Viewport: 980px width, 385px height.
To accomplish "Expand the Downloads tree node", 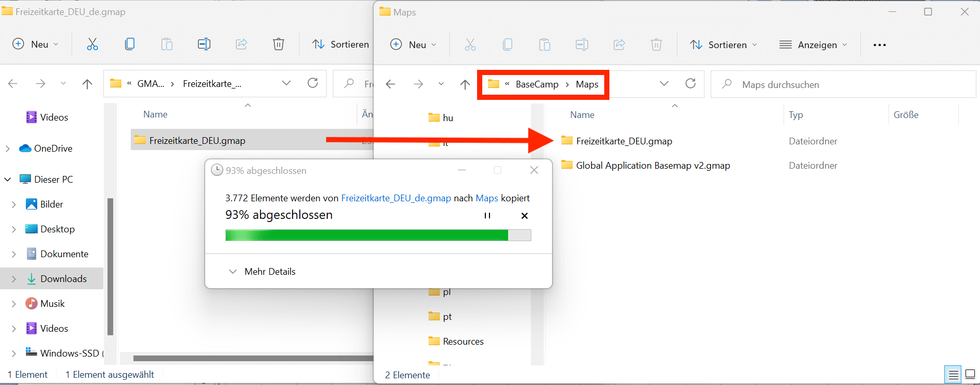I will [14, 279].
